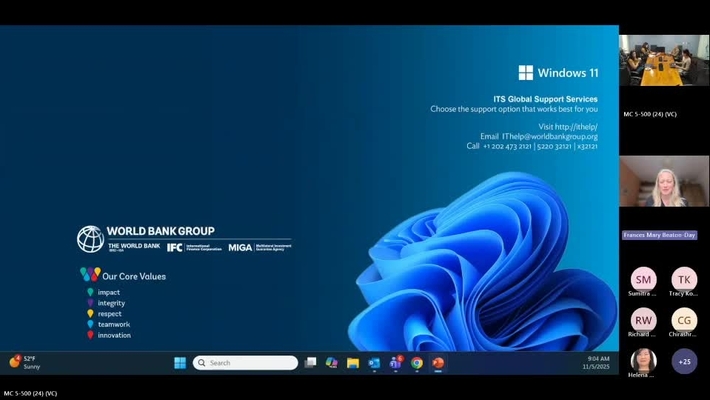
Task: Click the taskbar Search box
Action: coord(245,363)
